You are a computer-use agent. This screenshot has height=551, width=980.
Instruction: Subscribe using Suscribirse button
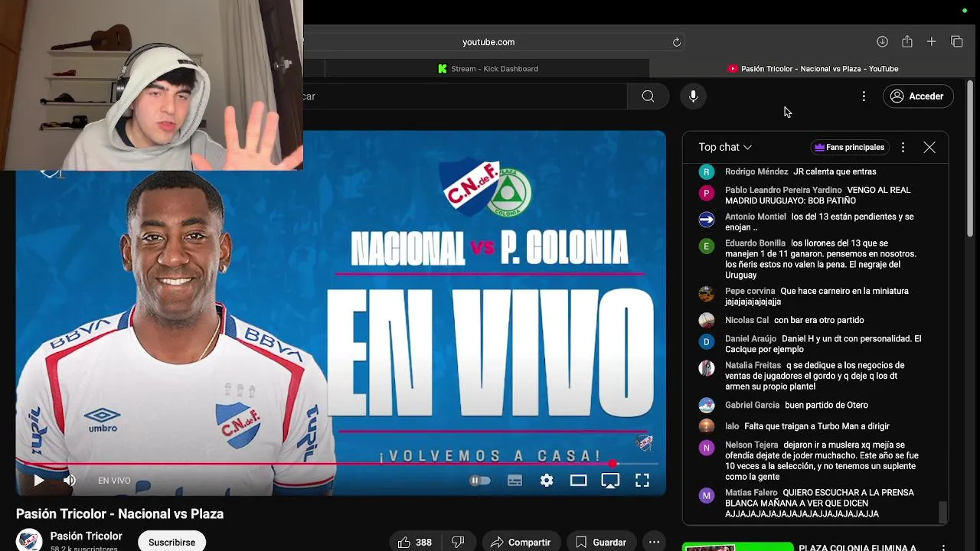click(x=171, y=542)
